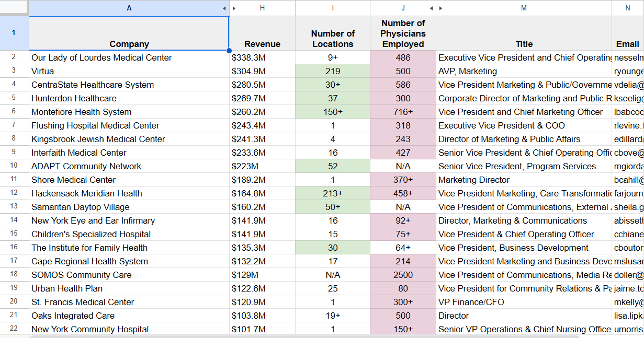Click the 64+ physicians cell

(x=403, y=248)
